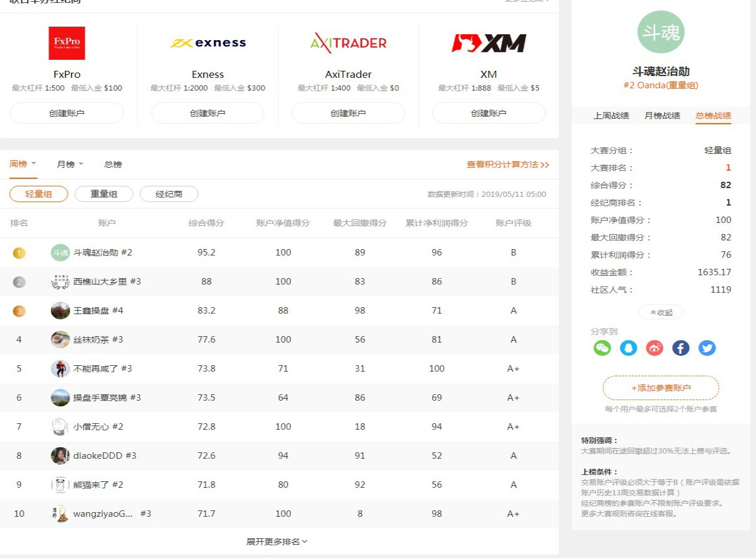Click the XM broker logo
756x558 pixels.
click(489, 43)
